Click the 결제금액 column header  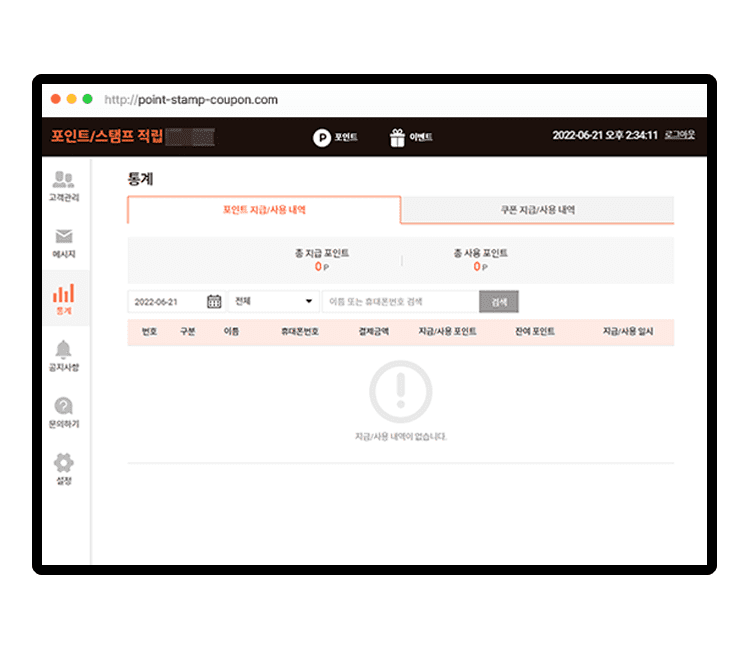click(374, 332)
